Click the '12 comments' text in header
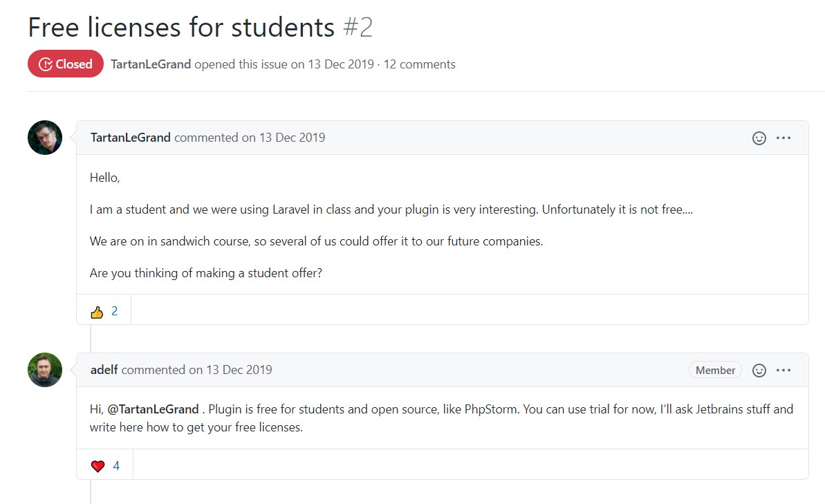Image resolution: width=825 pixels, height=504 pixels. coord(419,64)
